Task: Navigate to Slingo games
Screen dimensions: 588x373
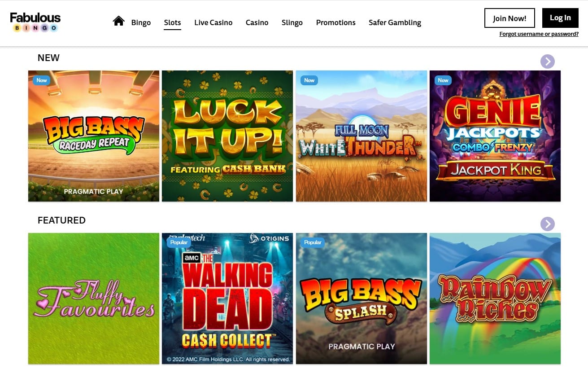Action: point(292,22)
